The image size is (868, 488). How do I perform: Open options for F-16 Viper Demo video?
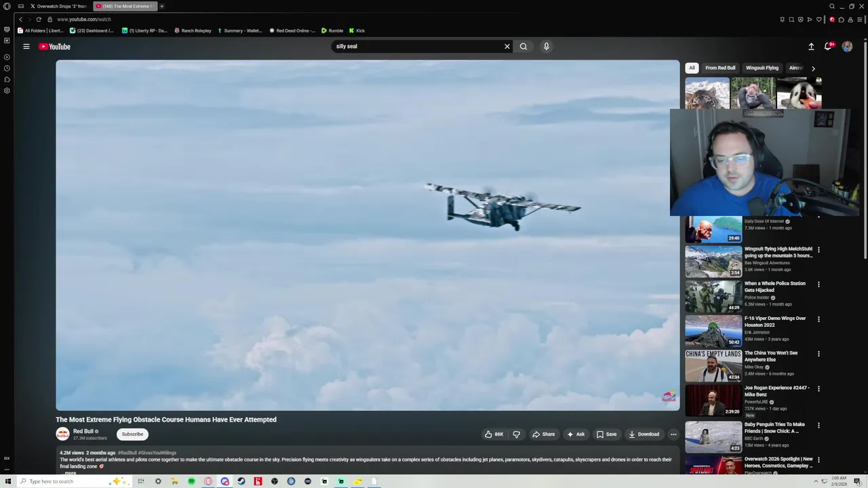[x=818, y=319]
